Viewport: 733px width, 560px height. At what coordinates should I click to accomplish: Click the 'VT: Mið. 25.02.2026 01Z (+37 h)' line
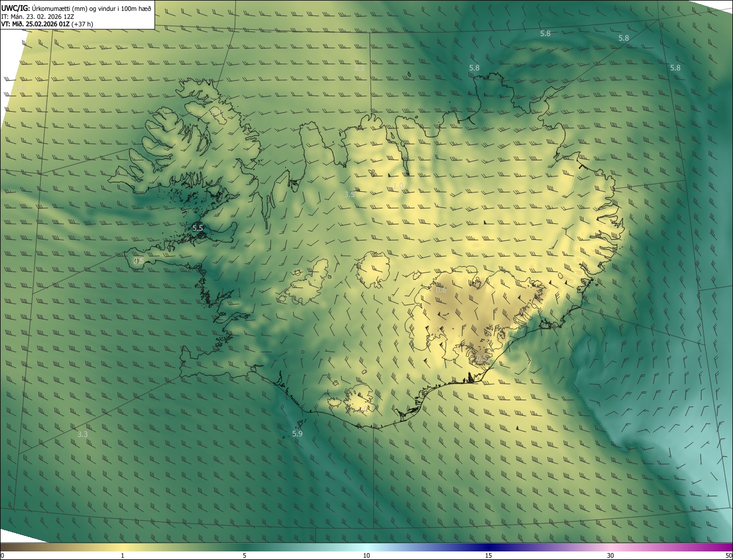(x=47, y=24)
